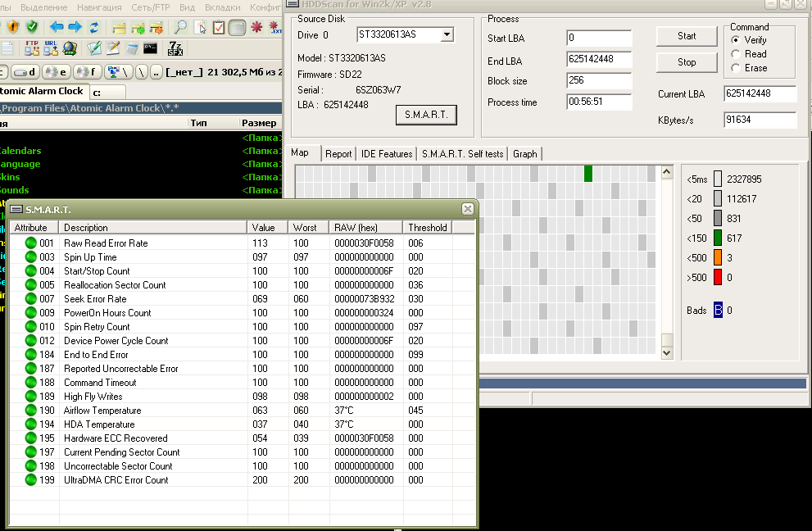Click the notepad with green pen icon
The image size is (812, 531).
[x=93, y=48]
